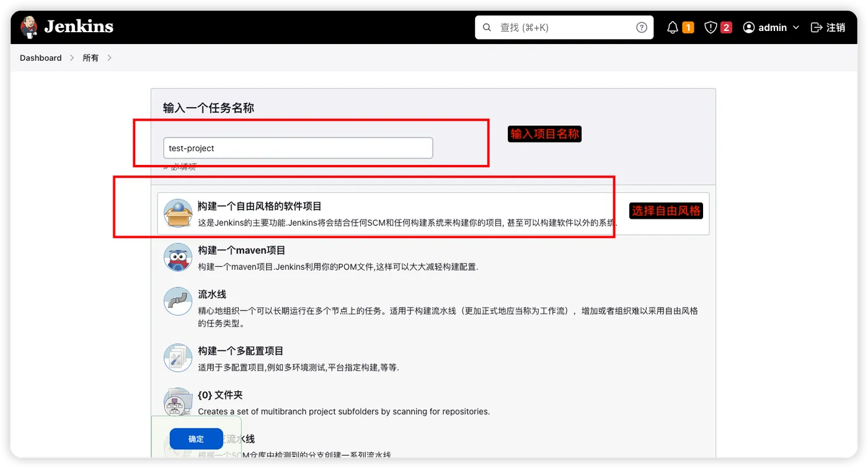This screenshot has width=868, height=468.
Task: Click the maven description mentioning POM文件
Action: tap(338, 267)
